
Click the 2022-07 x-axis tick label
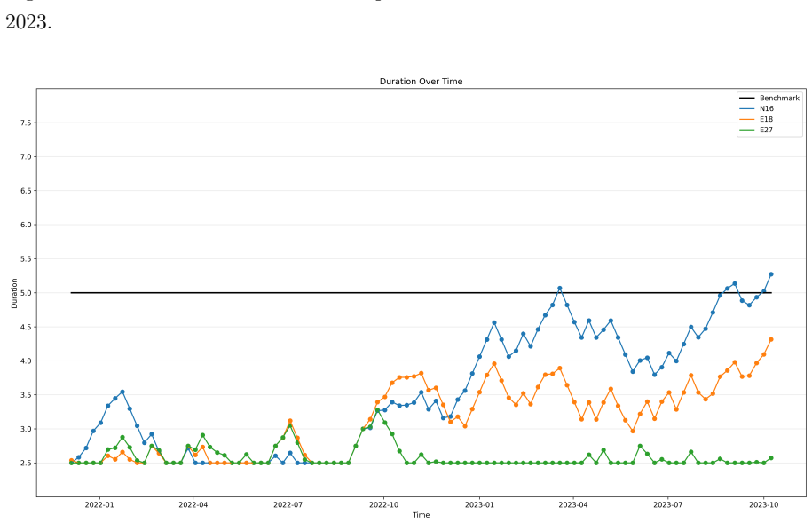[x=288, y=504]
